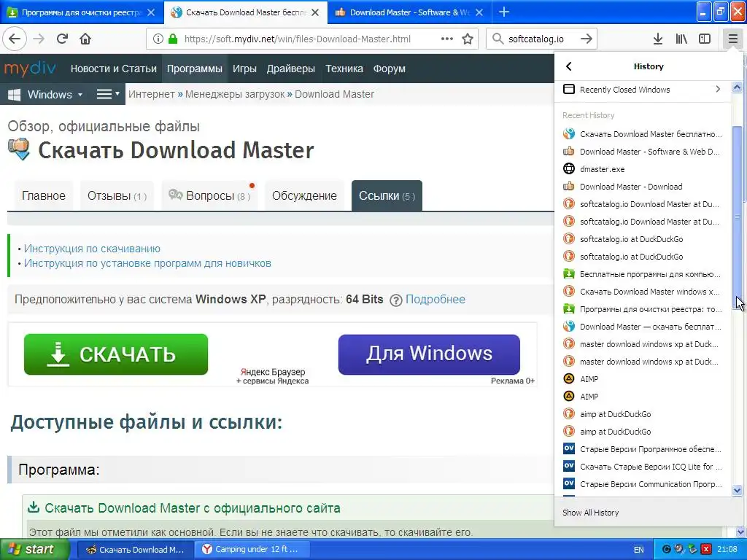Viewport: 747px width, 560px height.
Task: Click 'Скачать Download M...' taskbar button
Action: (x=135, y=550)
